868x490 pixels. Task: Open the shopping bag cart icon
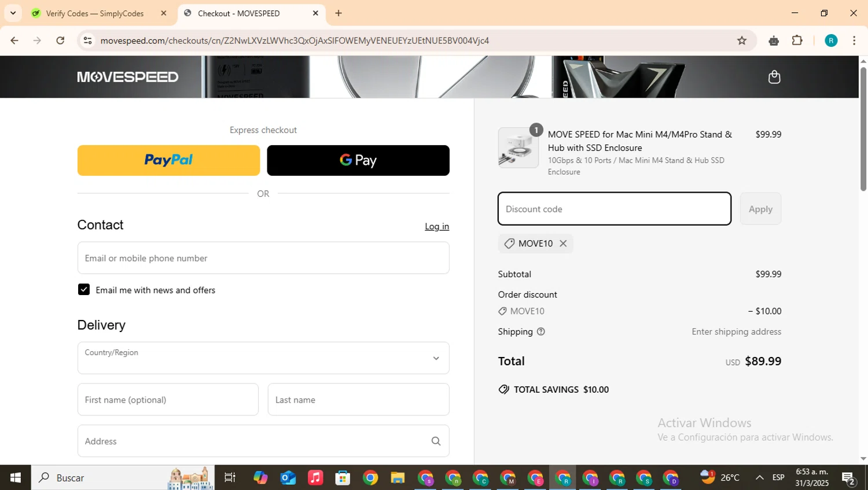pos(774,77)
